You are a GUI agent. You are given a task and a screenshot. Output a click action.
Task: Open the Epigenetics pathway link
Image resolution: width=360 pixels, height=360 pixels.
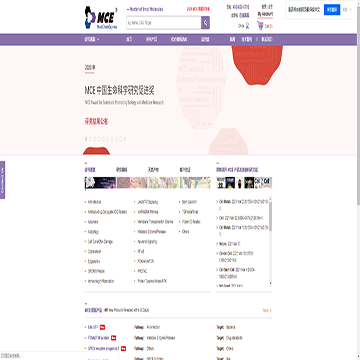(93, 261)
